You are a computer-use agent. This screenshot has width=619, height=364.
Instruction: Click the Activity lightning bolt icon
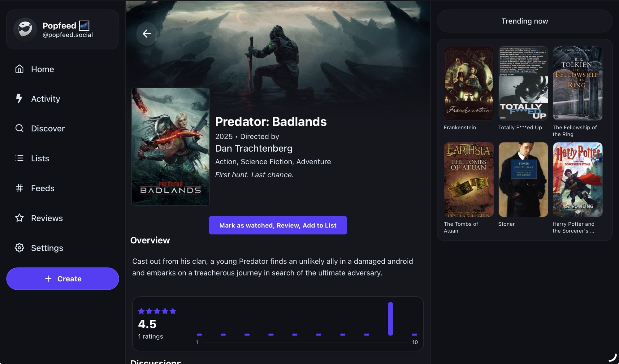(19, 98)
